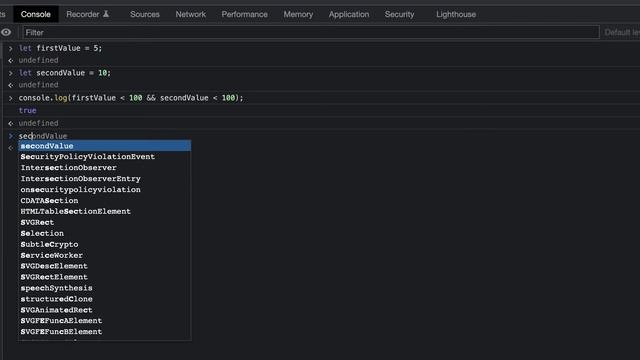This screenshot has height=360, width=640.
Task: Open the Default levels dropdown
Action: (622, 32)
